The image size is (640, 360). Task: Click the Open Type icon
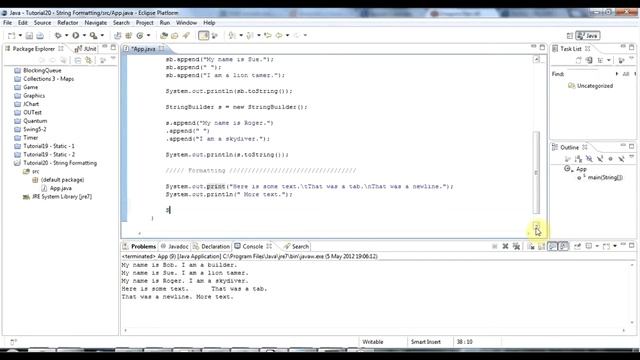point(164,36)
